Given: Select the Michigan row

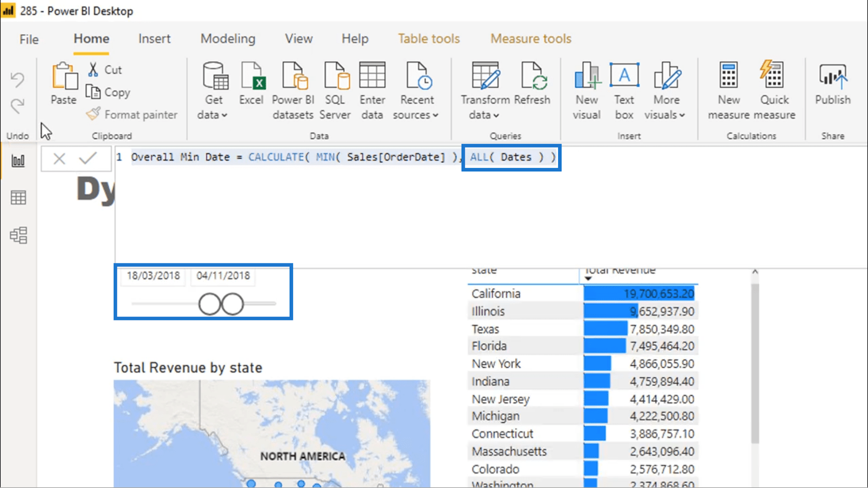Looking at the screenshot, I should tap(583, 416).
